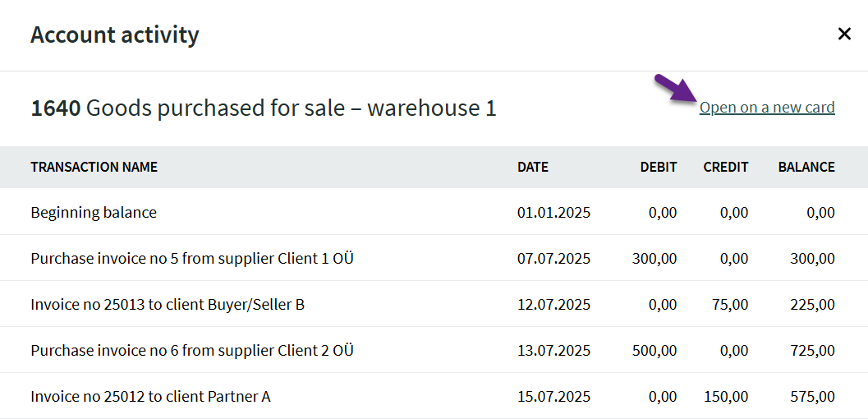This screenshot has width=868, height=419.
Task: Click the 12.07.2025 date cell
Action: pos(553,305)
